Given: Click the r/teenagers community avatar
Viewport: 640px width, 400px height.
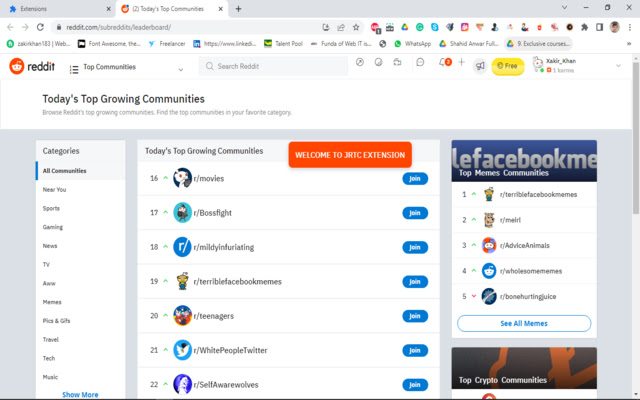Looking at the screenshot, I should (182, 316).
